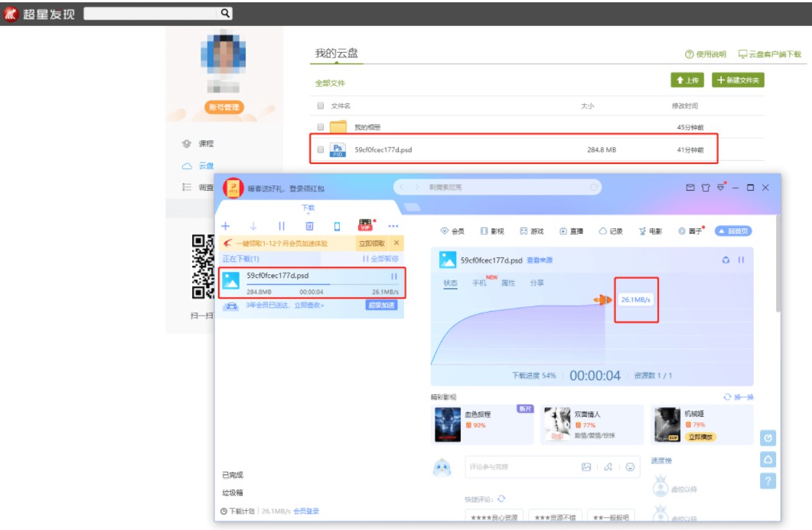Pause download from the task detail panel
Screen dimensions: 812x530
741,260
